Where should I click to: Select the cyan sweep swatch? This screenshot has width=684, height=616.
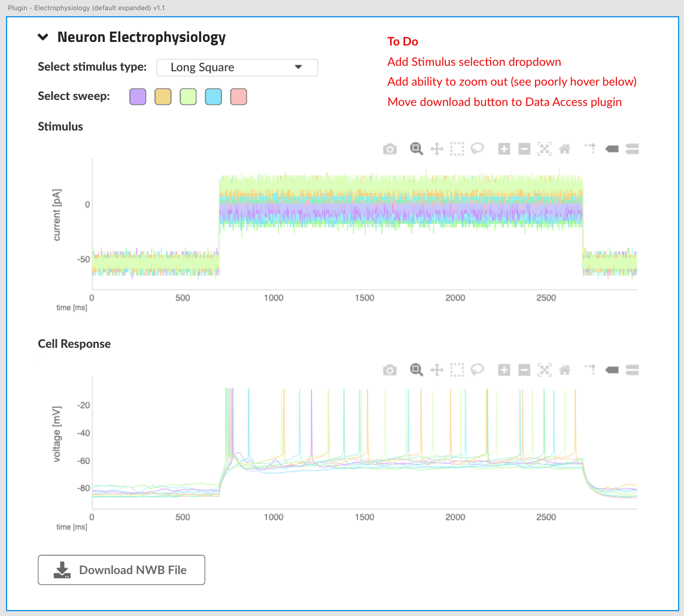(213, 97)
